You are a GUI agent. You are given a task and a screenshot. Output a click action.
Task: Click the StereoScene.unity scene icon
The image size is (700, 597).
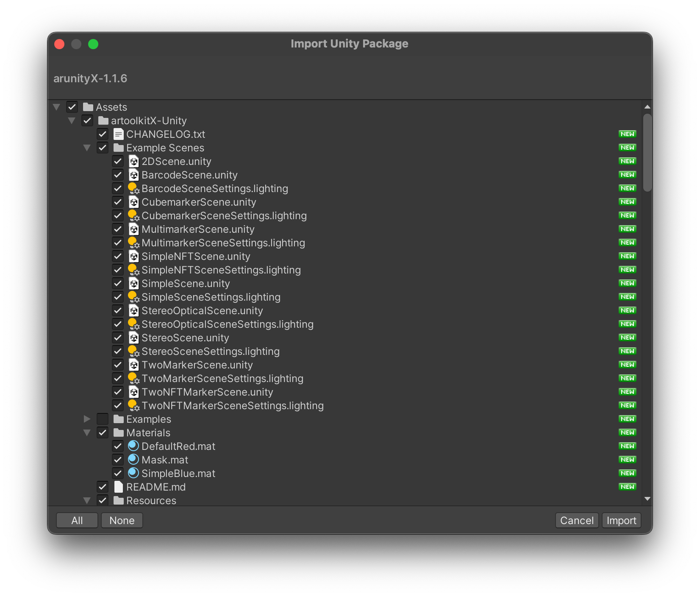134,338
